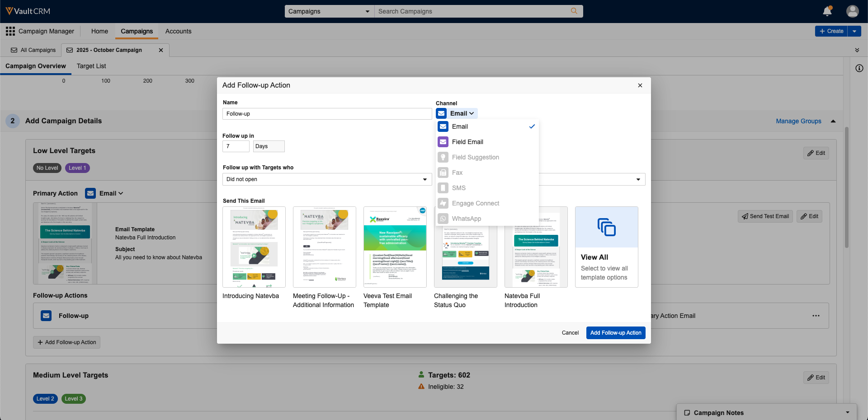Expand the Did not open dropdown

click(x=327, y=179)
